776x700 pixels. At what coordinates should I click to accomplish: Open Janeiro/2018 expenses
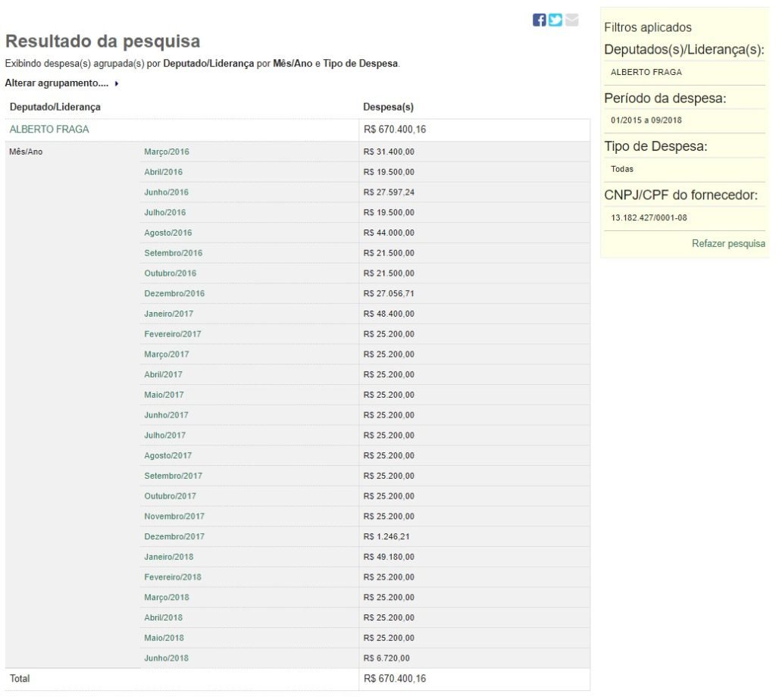coord(169,557)
